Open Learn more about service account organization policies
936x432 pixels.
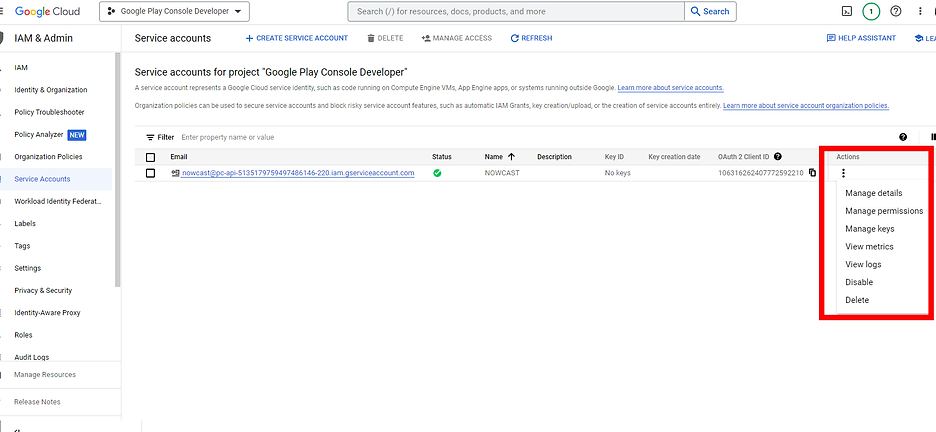point(806,106)
